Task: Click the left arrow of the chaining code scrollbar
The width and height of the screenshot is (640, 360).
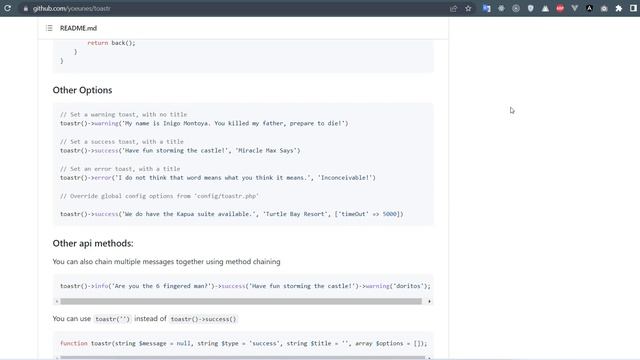Action: click(x=57, y=301)
